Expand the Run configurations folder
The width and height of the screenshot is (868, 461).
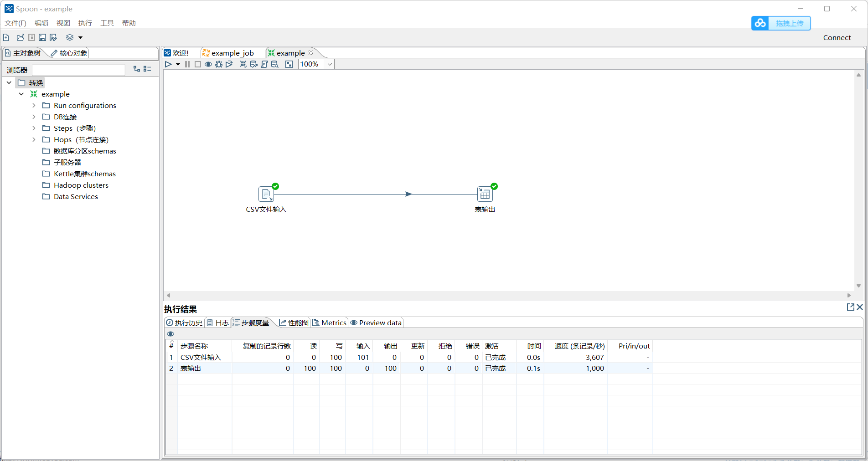click(x=34, y=105)
